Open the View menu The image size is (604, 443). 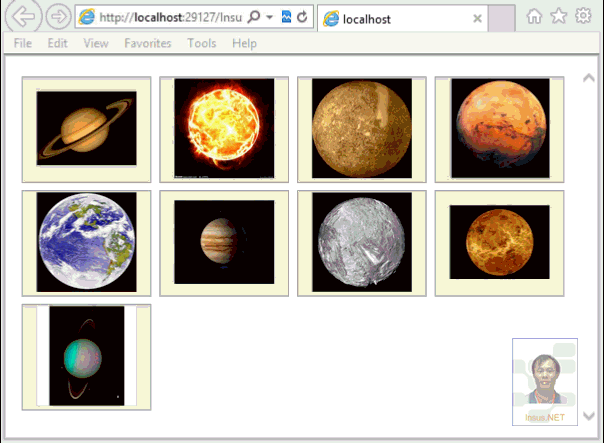96,43
